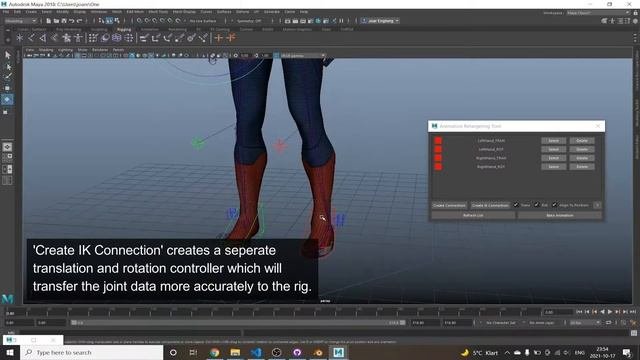Click the single-pane layout icon below toolbox

pos(7,147)
